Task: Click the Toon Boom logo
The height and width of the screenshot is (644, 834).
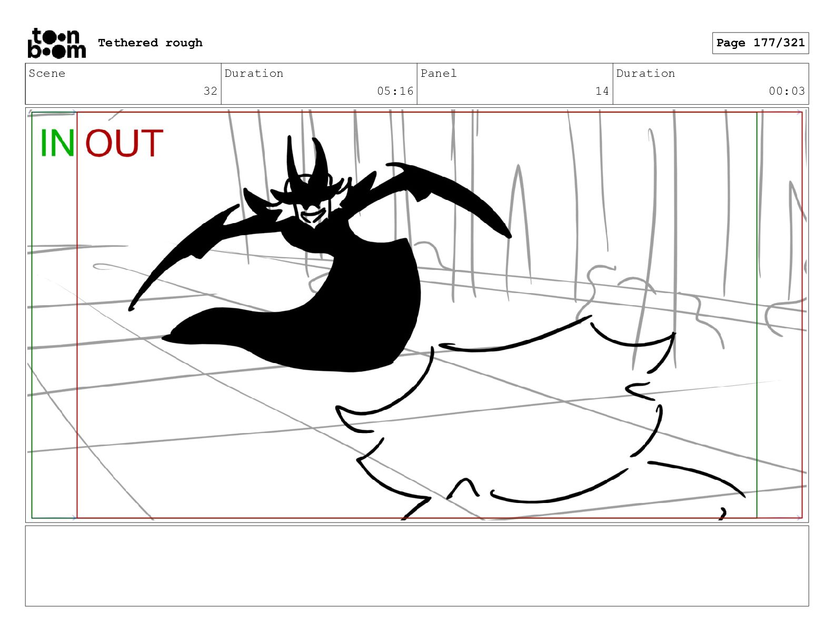Action: (x=56, y=43)
